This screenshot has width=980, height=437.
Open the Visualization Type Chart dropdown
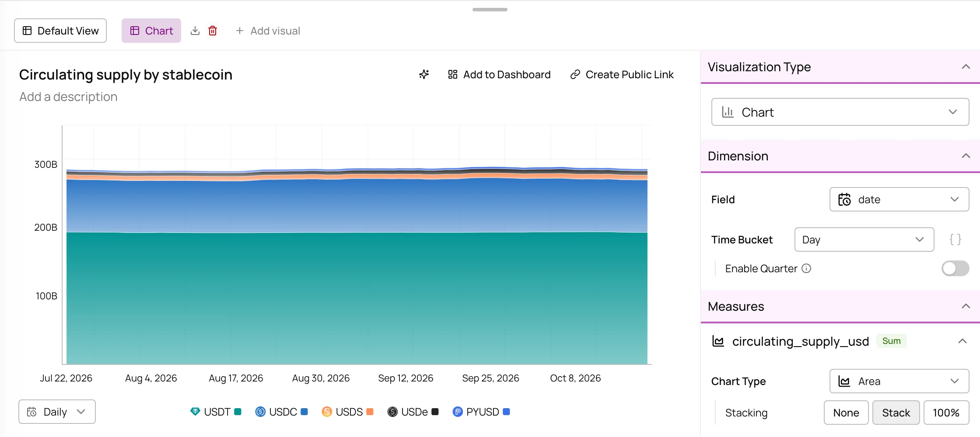tap(840, 112)
